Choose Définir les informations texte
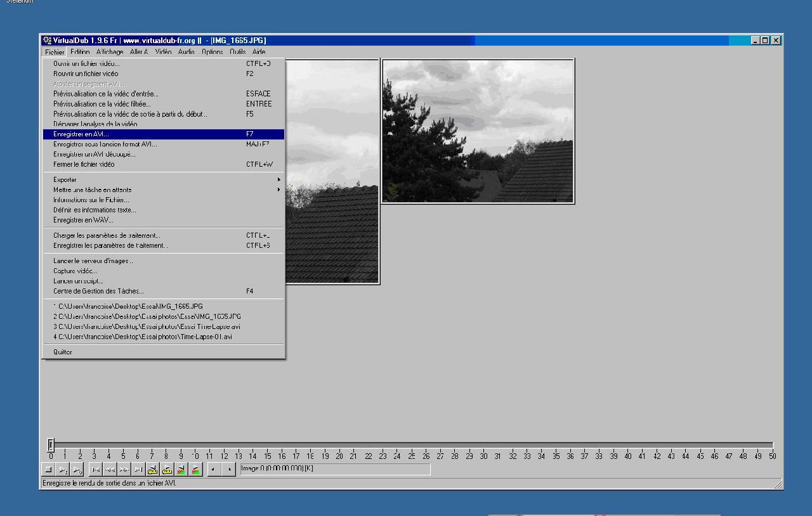Viewport: 812px width, 516px height. [164, 210]
